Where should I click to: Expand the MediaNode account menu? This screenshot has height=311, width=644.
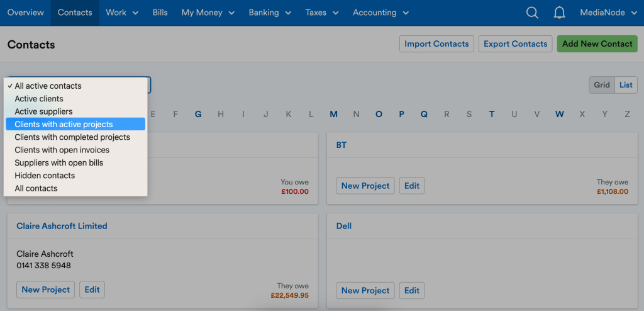(608, 13)
